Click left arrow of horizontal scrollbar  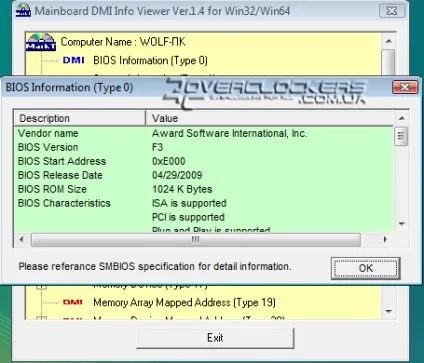point(22,239)
